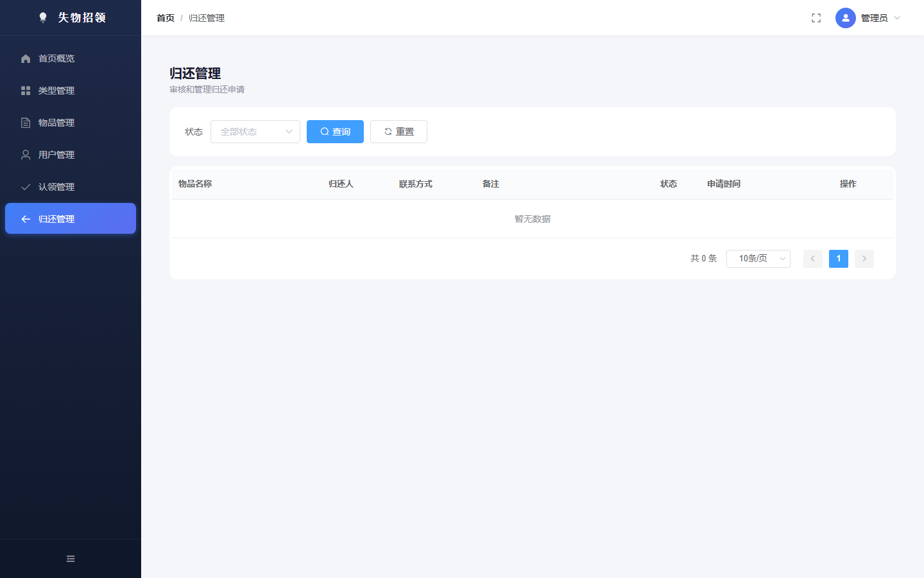Open 类型管理 menu item

(71, 91)
